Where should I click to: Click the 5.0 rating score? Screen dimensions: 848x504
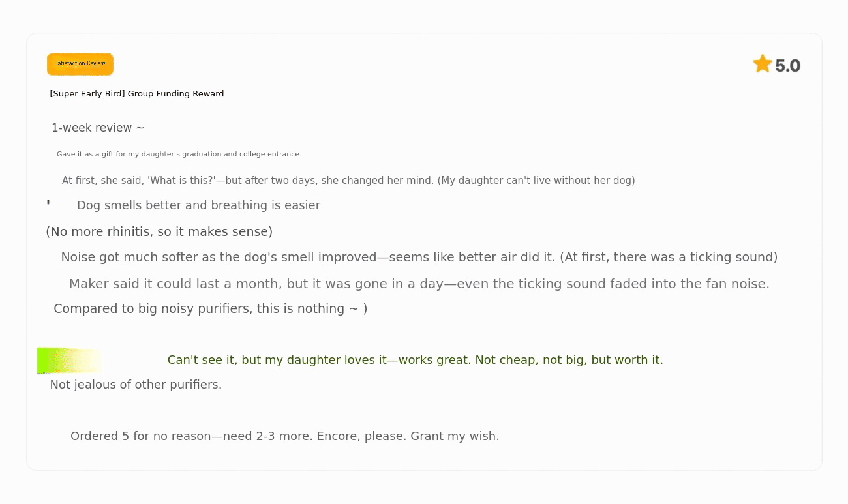(787, 66)
